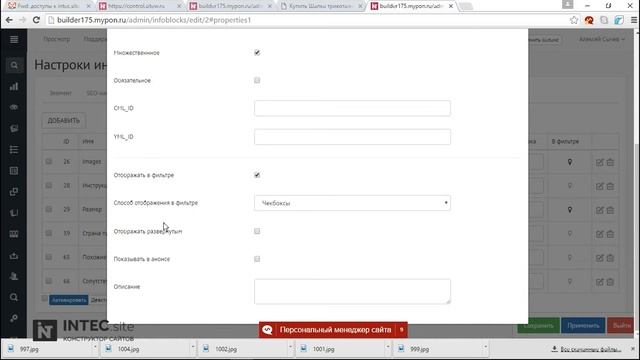The image size is (640, 360).
Task: Open the upload tray icon in the sidebar
Action: pos(14,256)
